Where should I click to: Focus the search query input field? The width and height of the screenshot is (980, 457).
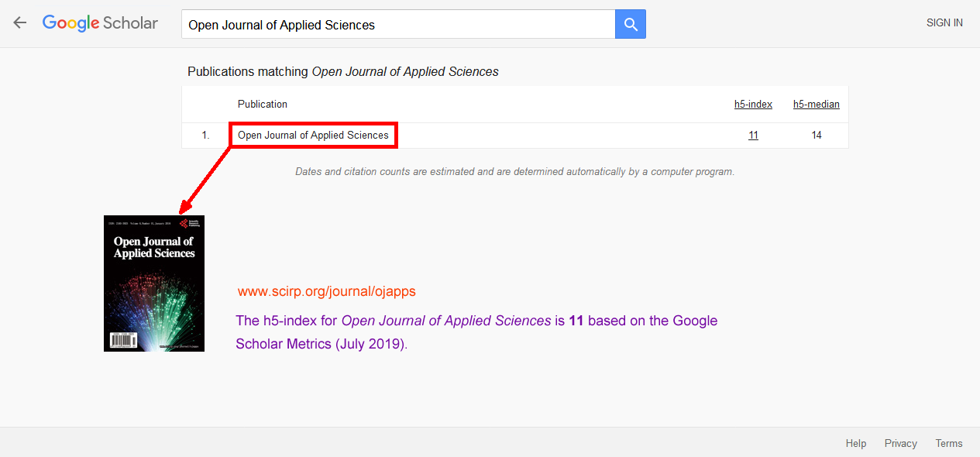click(x=398, y=25)
